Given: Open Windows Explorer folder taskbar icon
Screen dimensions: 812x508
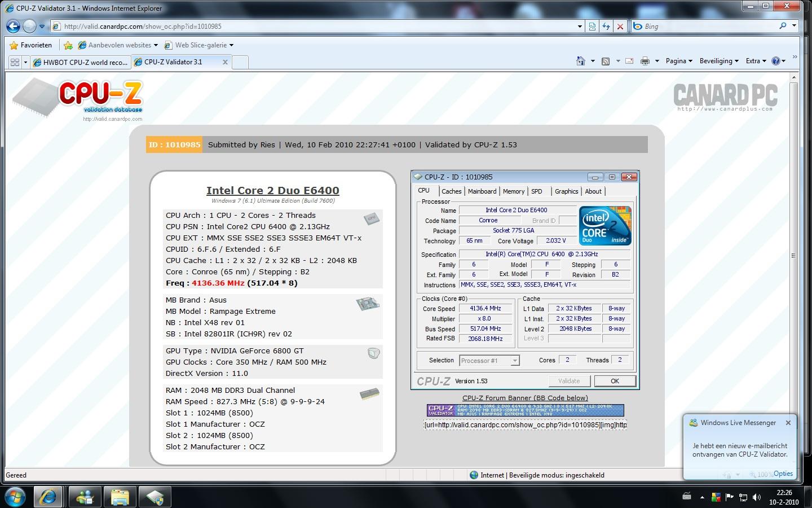Looking at the screenshot, I should click(120, 497).
